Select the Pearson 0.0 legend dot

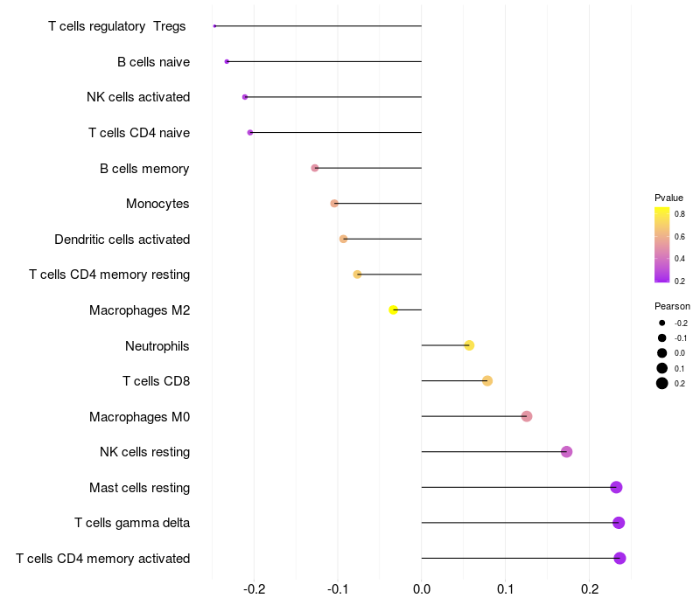point(662,352)
